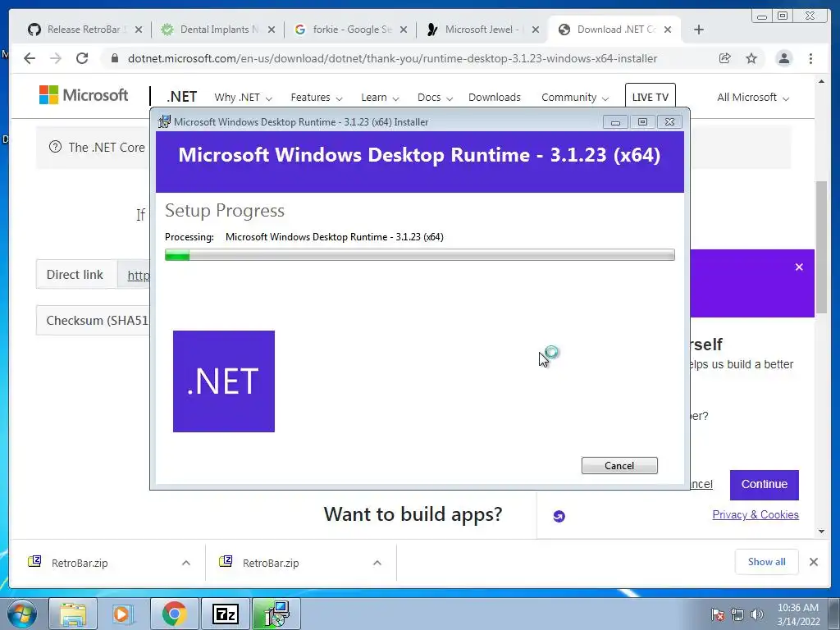
Task: Open Windows Explorer from the taskbar
Action: pyautogui.click(x=73, y=614)
